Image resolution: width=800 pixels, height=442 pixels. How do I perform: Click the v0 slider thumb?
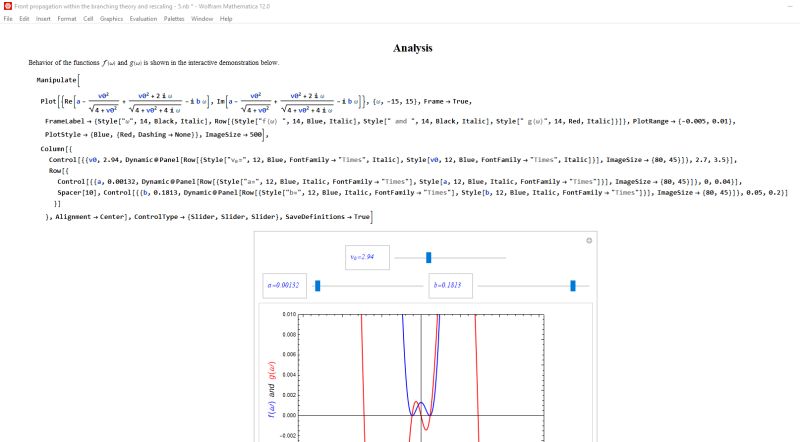429,258
